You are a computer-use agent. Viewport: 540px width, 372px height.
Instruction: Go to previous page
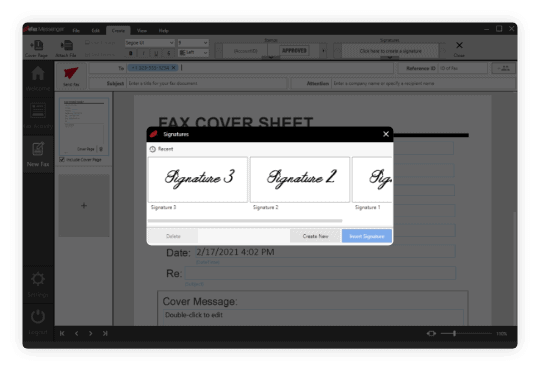click(x=76, y=333)
